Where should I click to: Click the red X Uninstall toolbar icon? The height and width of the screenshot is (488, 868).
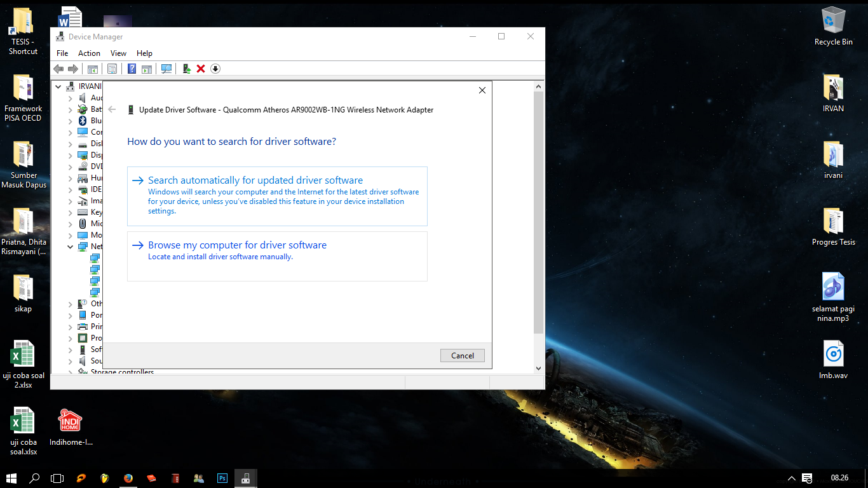click(x=201, y=69)
